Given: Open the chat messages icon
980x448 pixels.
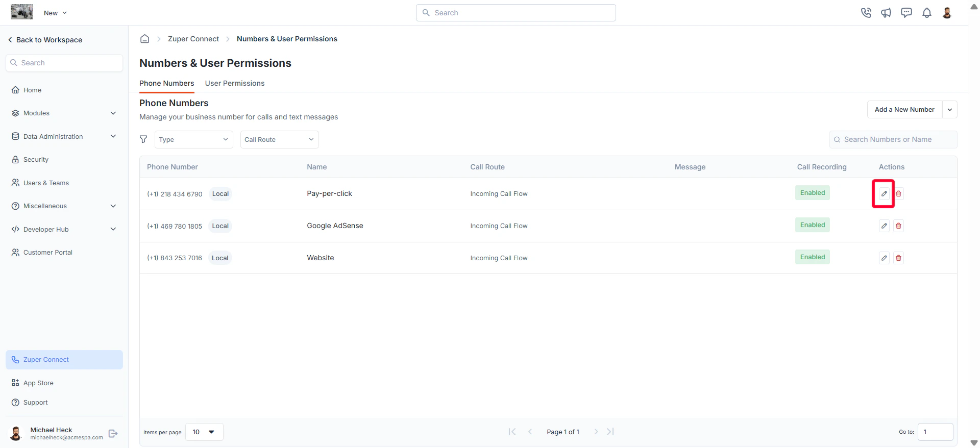Looking at the screenshot, I should 906,13.
